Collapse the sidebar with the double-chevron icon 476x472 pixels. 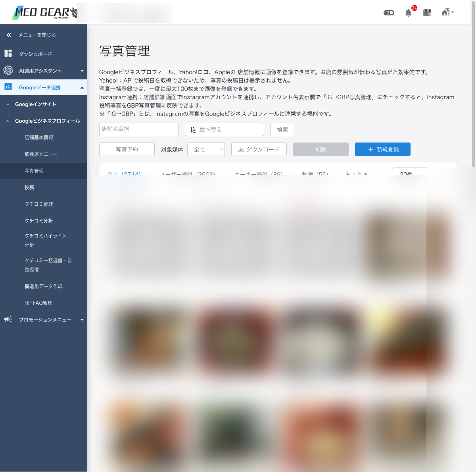click(x=9, y=35)
